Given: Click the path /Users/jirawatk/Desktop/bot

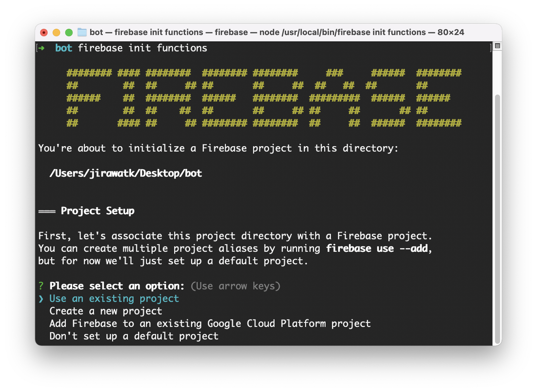Looking at the screenshot, I should click(x=126, y=173).
